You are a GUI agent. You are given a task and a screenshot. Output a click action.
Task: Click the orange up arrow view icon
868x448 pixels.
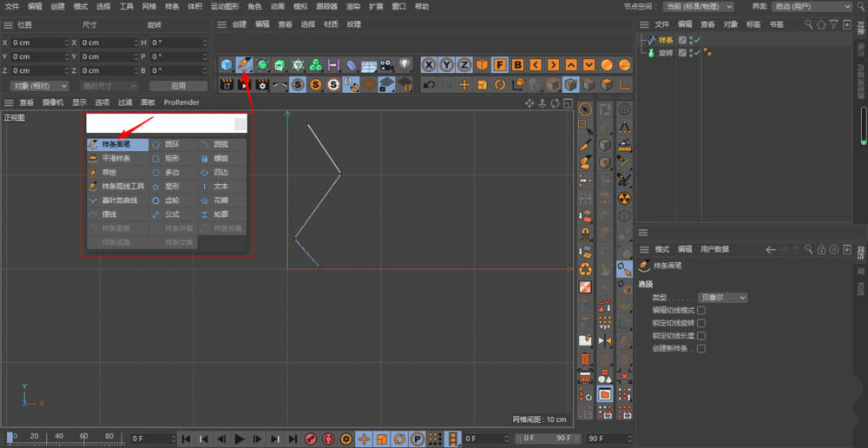(571, 65)
